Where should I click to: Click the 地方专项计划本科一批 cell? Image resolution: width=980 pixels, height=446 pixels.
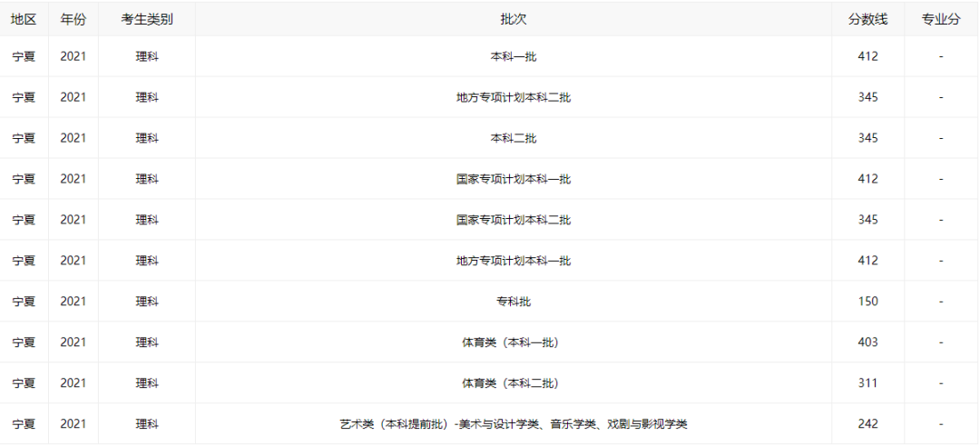coord(514,261)
